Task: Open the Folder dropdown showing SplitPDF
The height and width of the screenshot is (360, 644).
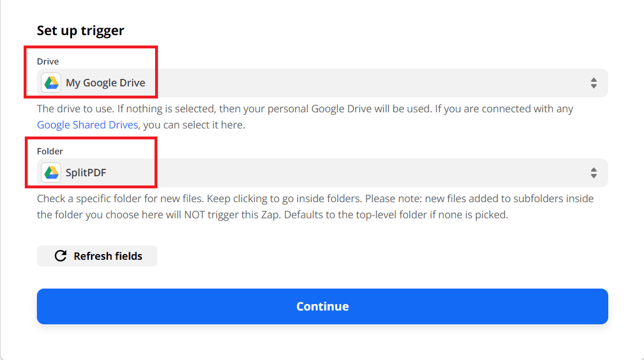Action: click(322, 173)
